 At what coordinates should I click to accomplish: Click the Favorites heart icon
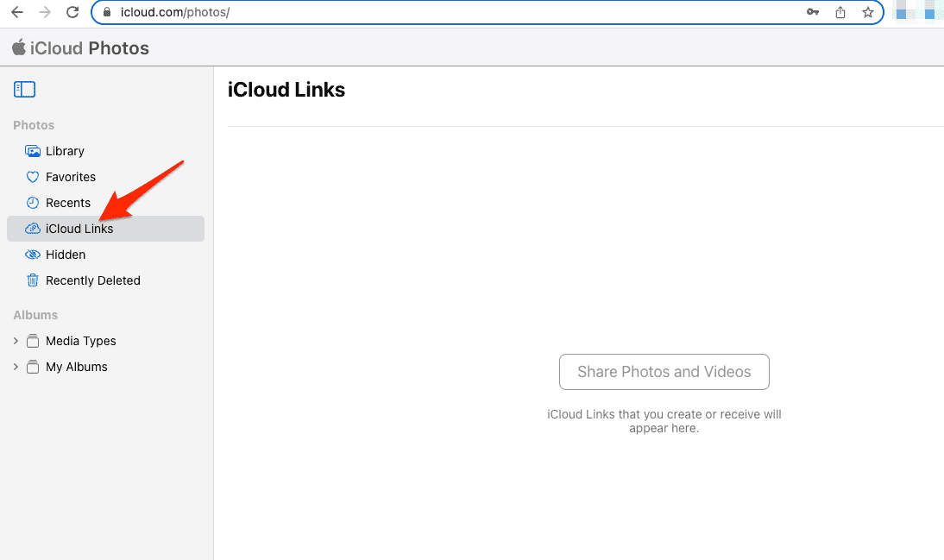tap(33, 177)
